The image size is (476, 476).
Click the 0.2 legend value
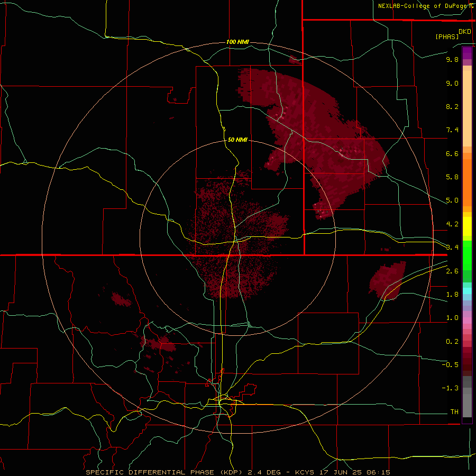pyautogui.click(x=452, y=342)
